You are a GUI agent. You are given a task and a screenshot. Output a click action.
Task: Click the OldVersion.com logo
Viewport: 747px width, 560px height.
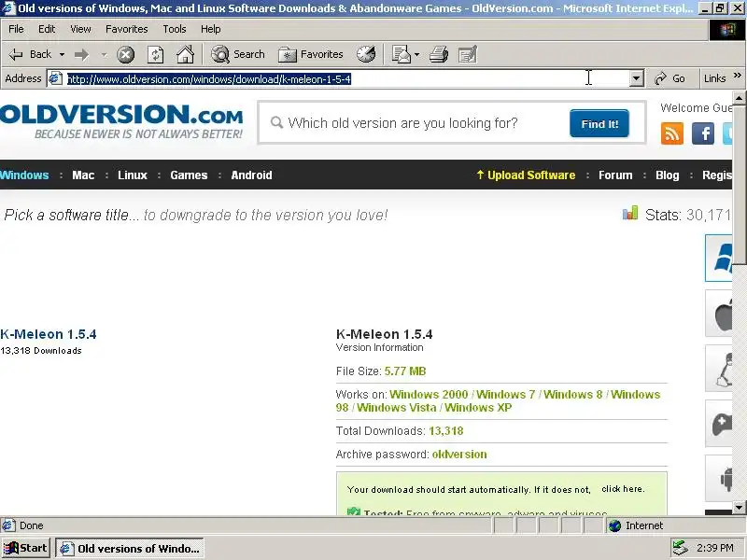pos(121,121)
